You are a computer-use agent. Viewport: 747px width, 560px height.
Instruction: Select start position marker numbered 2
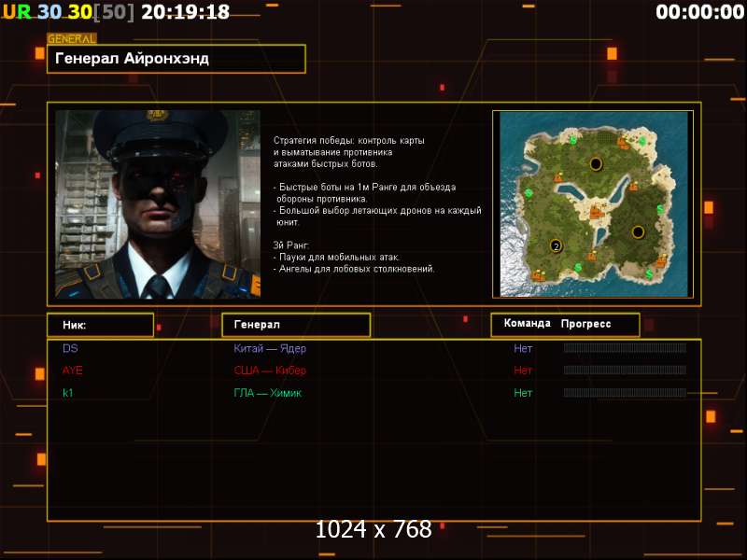[556, 245]
